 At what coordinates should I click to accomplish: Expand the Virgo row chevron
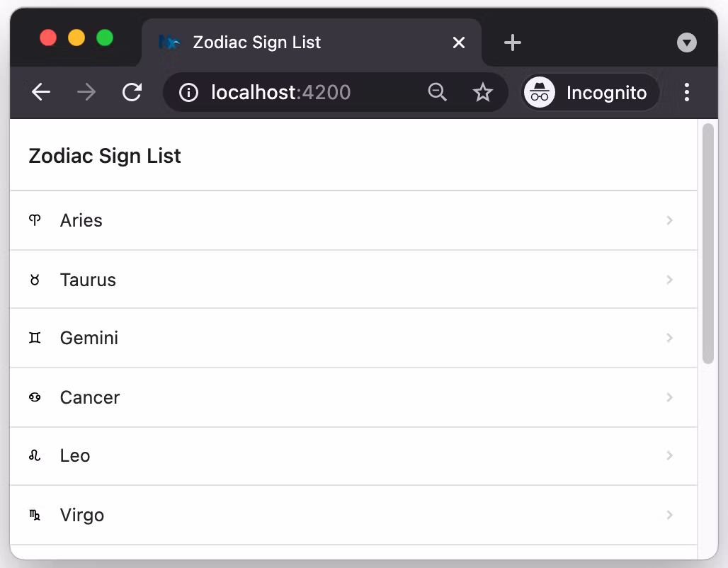[x=669, y=515]
